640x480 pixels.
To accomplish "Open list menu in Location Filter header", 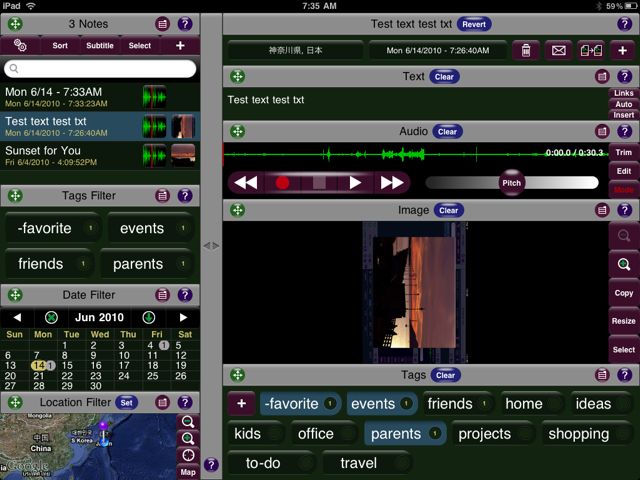I will click(x=162, y=402).
